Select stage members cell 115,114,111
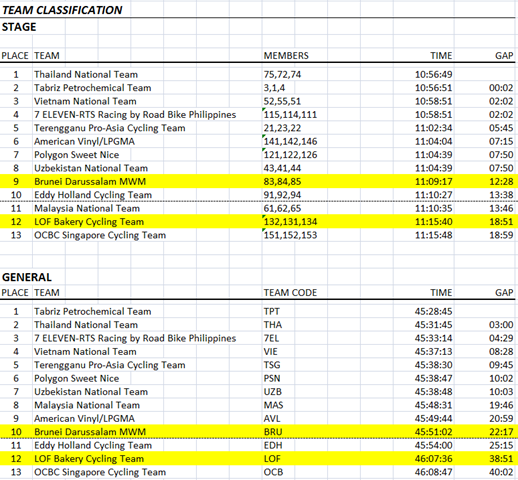This screenshot has width=518, height=480. point(290,115)
